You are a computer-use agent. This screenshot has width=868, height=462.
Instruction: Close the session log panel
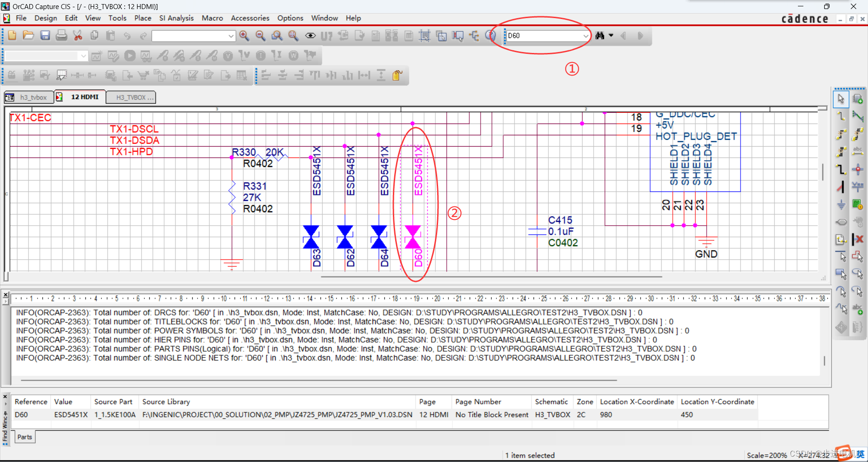click(x=5, y=295)
